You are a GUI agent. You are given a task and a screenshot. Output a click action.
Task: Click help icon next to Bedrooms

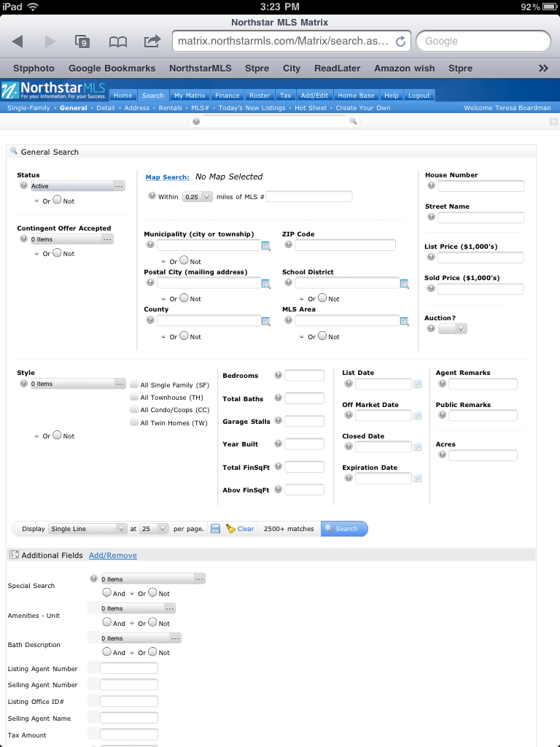(x=278, y=375)
